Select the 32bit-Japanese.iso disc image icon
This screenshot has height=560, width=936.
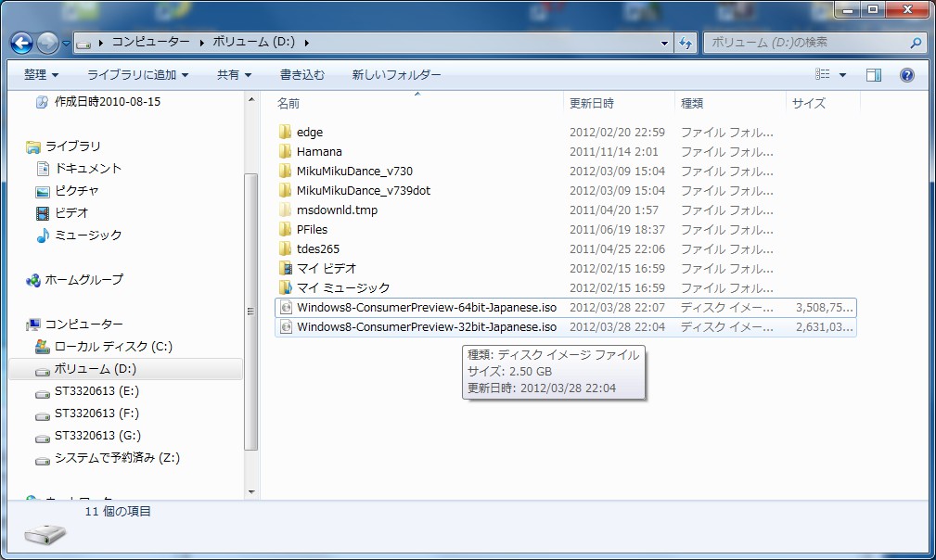click(x=286, y=326)
